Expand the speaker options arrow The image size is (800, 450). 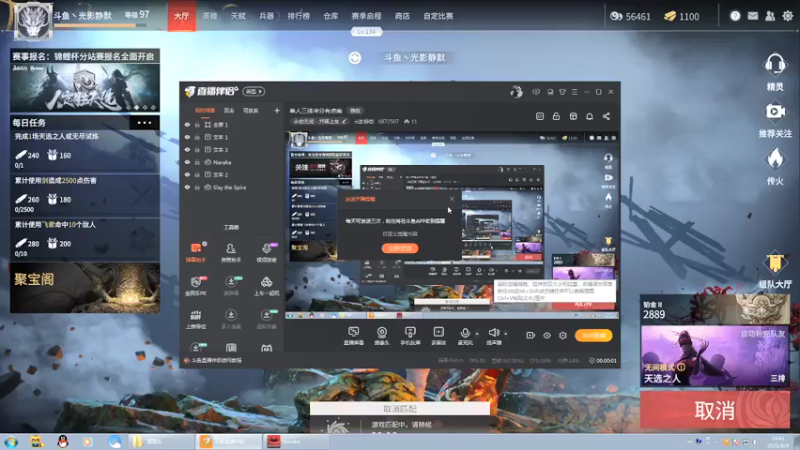506,334
